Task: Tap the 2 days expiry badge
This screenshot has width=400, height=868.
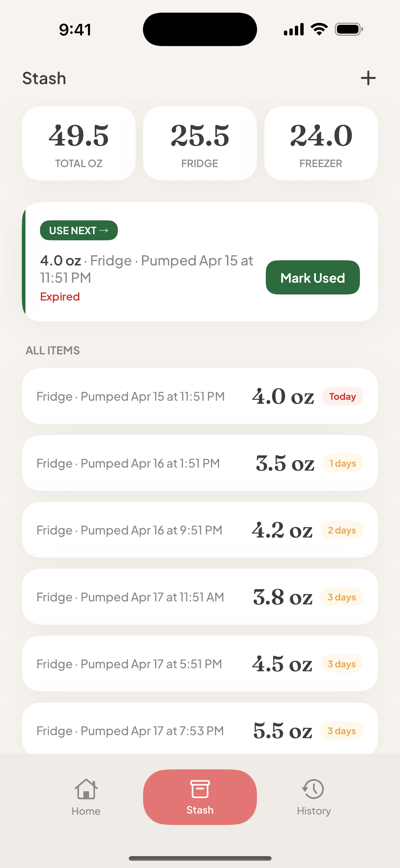Action: click(x=342, y=530)
